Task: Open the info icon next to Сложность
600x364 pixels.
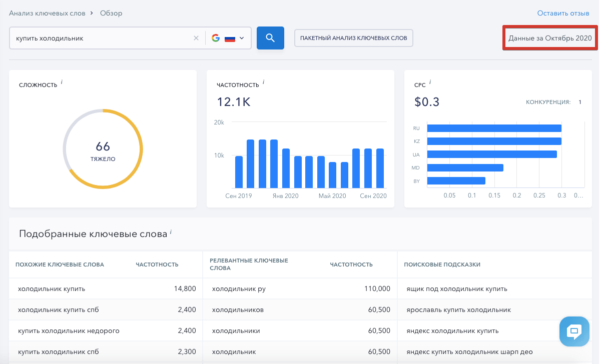Action: coord(62,82)
